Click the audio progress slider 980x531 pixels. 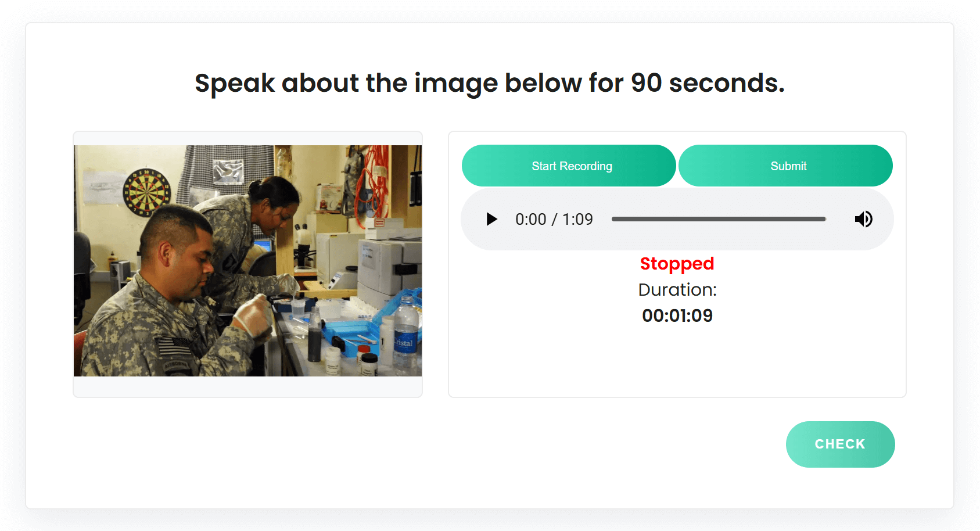[719, 219]
